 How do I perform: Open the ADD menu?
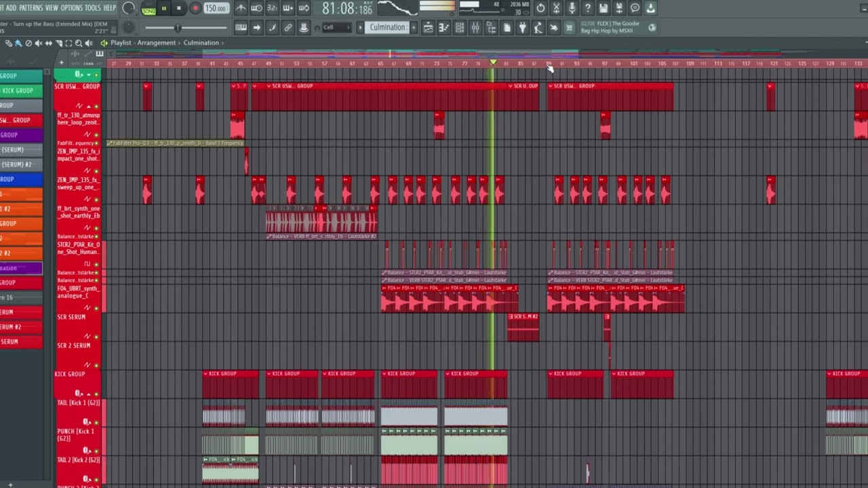[11, 7]
